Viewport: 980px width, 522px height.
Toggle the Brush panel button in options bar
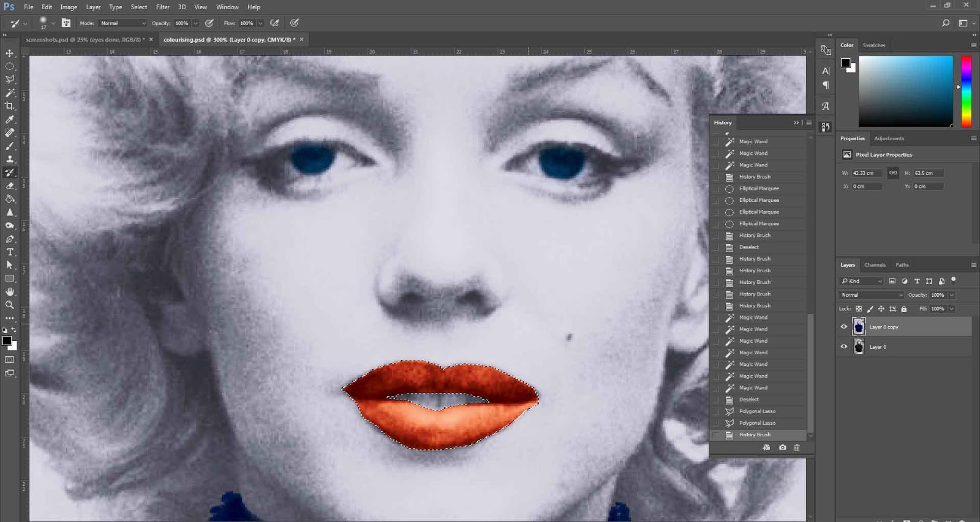[x=66, y=23]
